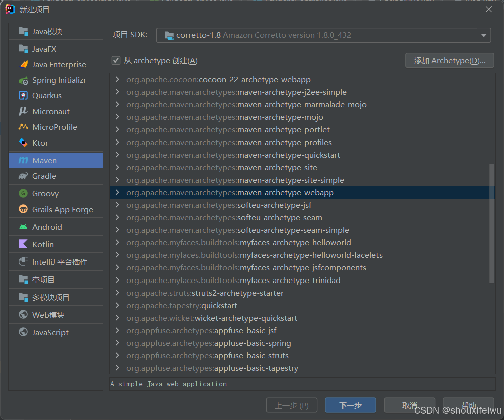Expand softeu-archetype-jsf chevron
504x420 pixels.
[x=117, y=205]
